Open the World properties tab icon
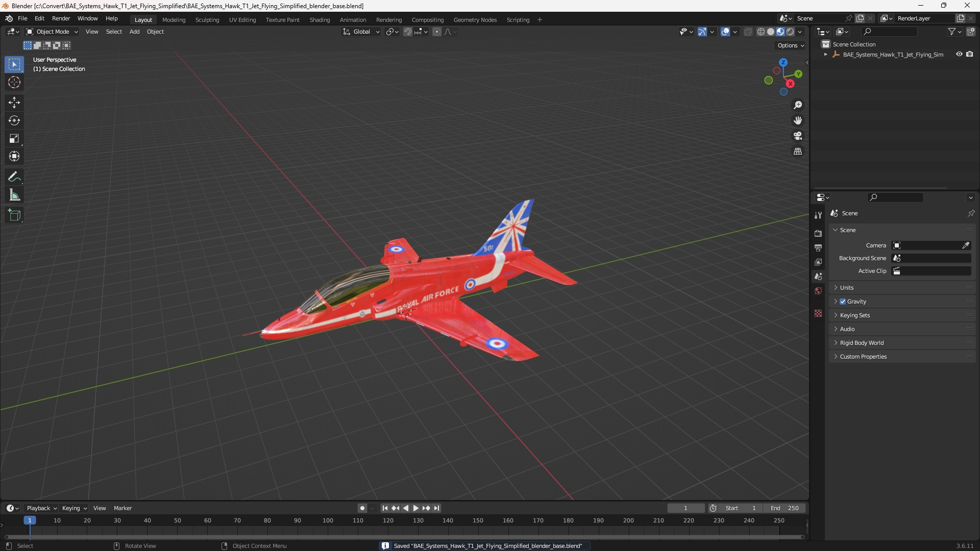The height and width of the screenshot is (551, 980). 818,291
